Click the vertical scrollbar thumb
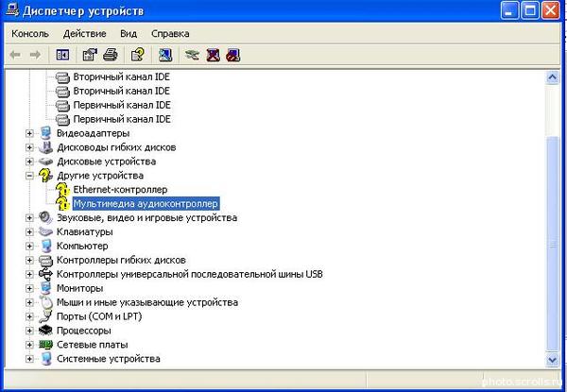The width and height of the screenshot is (567, 392). click(553, 245)
